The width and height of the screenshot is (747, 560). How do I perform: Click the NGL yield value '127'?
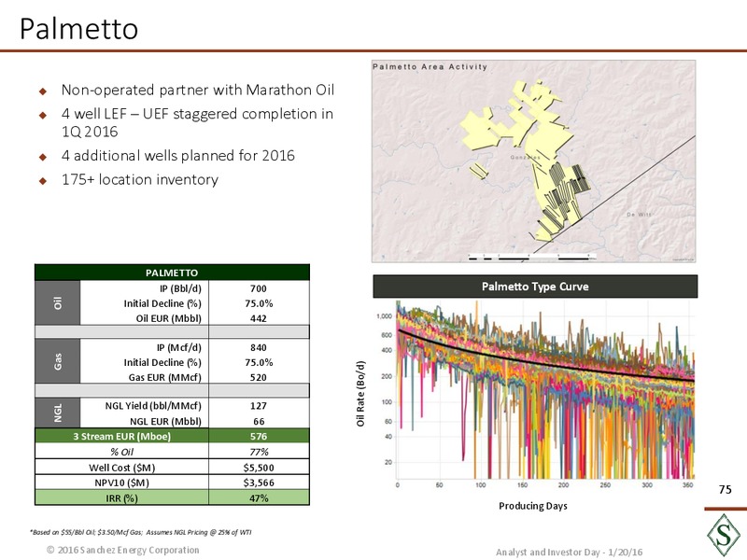pyautogui.click(x=259, y=406)
